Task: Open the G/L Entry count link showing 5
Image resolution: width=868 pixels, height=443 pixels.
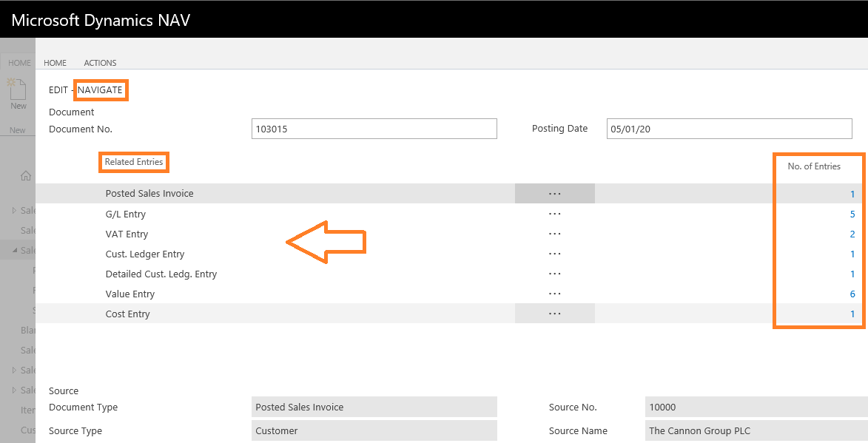Action: [852, 214]
